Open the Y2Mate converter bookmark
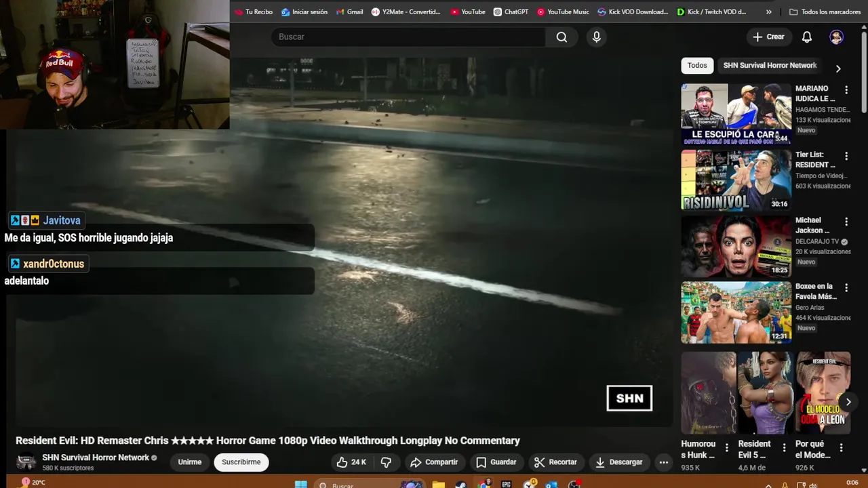This screenshot has width=868, height=488. 406,12
